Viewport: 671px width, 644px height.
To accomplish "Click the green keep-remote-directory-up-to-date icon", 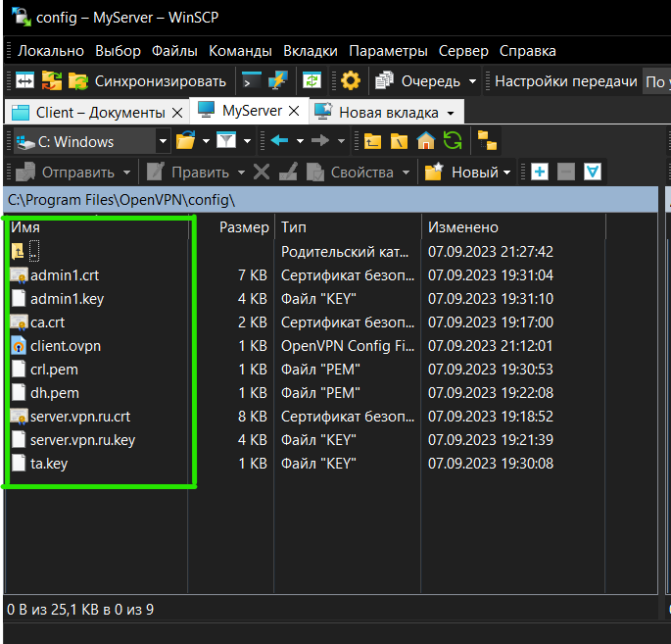I will (312, 81).
